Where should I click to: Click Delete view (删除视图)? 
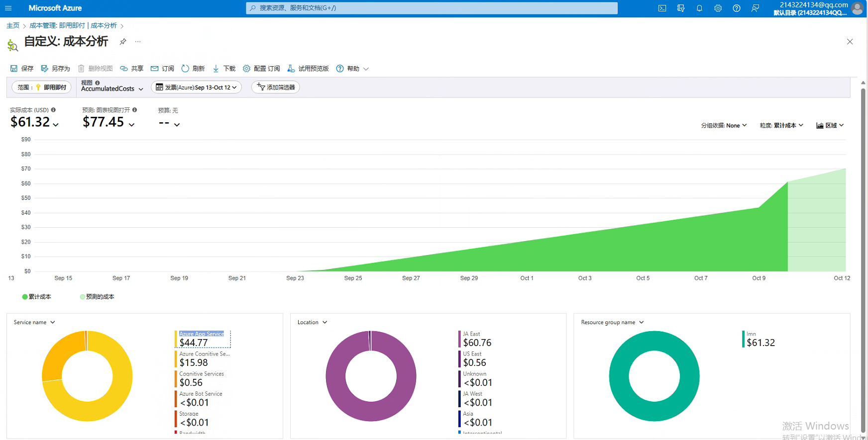pos(95,69)
